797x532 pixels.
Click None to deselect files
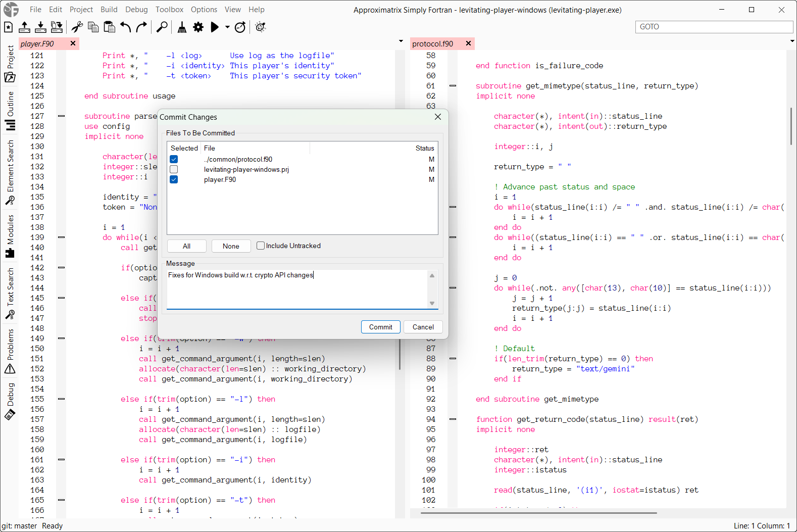click(231, 246)
